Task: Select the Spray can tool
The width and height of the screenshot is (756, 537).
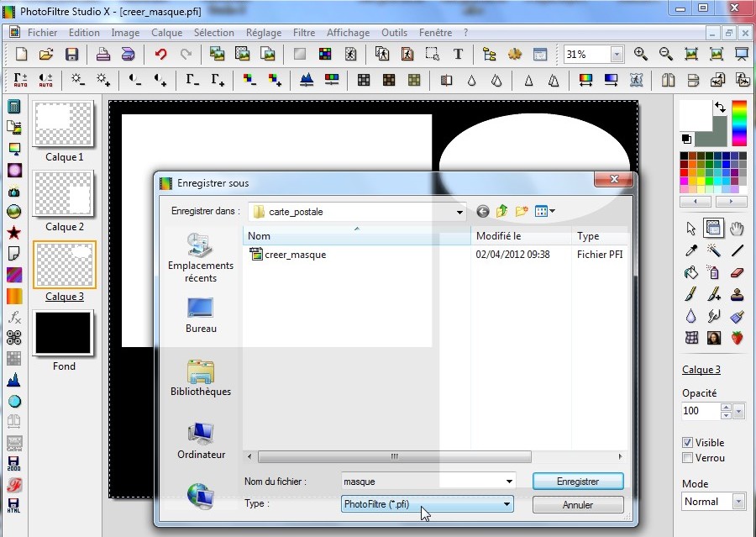Action: coord(713,272)
